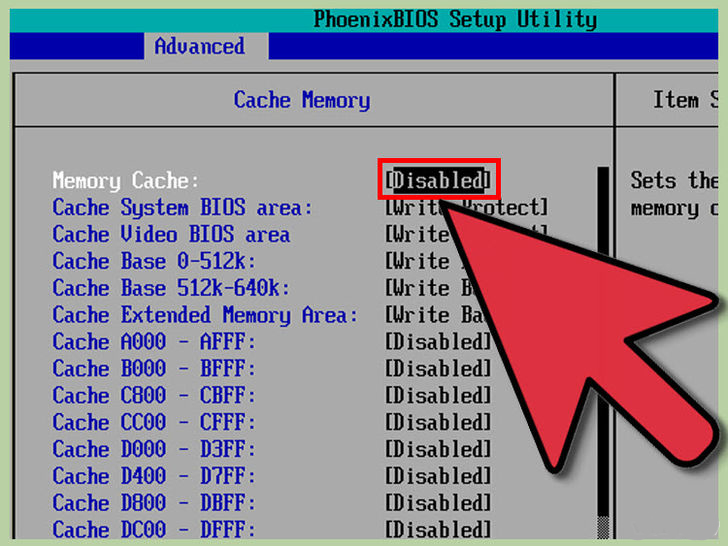The width and height of the screenshot is (728, 546).
Task: Change Cache C800 - CBFF Disabled value
Action: click(438, 396)
